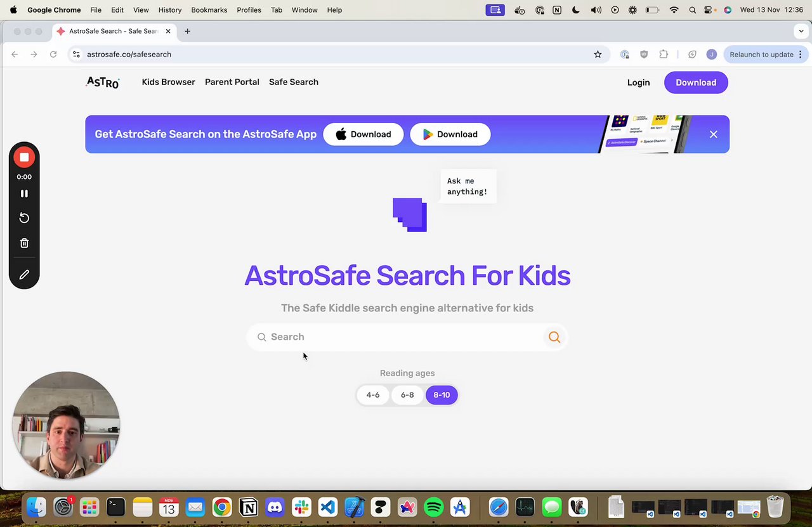The height and width of the screenshot is (527, 812).
Task: Go back with the browser back arrow
Action: click(x=15, y=55)
